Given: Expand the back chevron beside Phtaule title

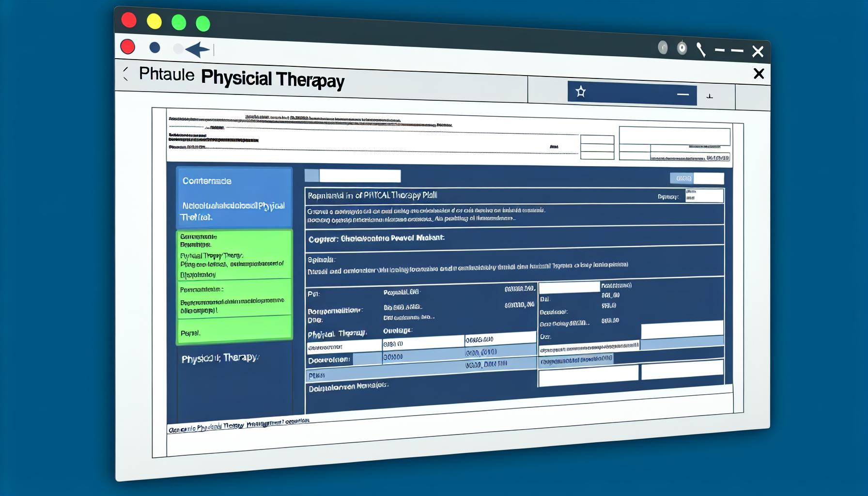Looking at the screenshot, I should tap(126, 74).
